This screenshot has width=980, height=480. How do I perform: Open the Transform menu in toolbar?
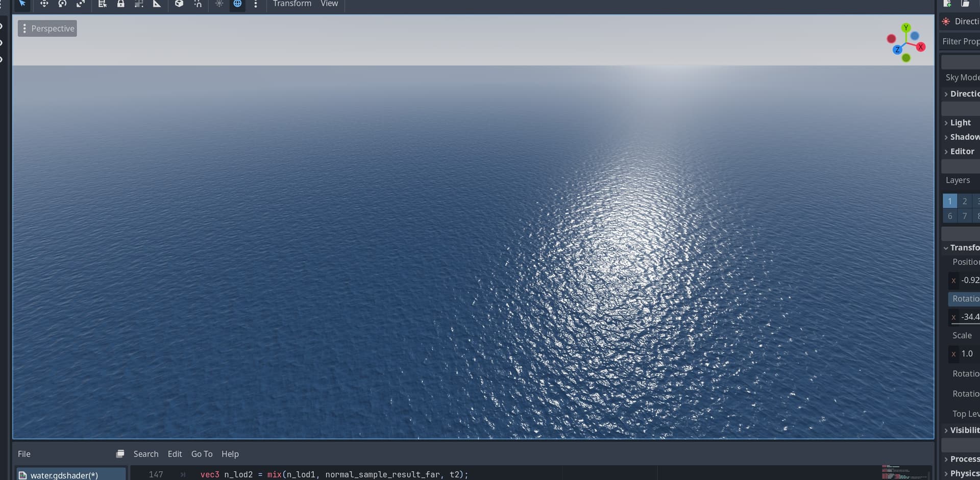coord(291,4)
